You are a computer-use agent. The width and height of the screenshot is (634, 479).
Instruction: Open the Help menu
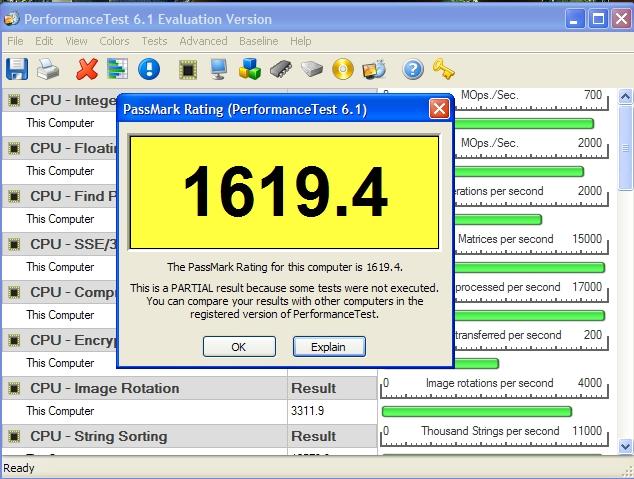coord(300,41)
